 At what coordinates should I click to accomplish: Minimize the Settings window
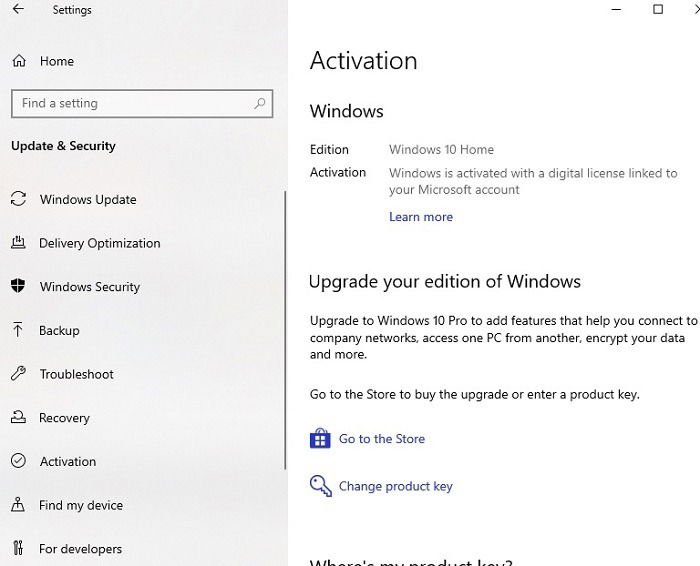(617, 9)
